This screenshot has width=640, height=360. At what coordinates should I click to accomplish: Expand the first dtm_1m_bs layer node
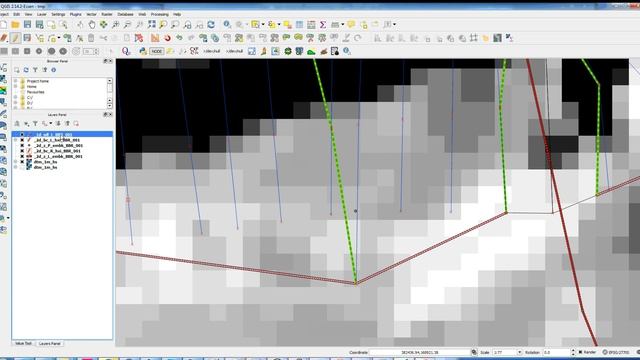click(16, 162)
